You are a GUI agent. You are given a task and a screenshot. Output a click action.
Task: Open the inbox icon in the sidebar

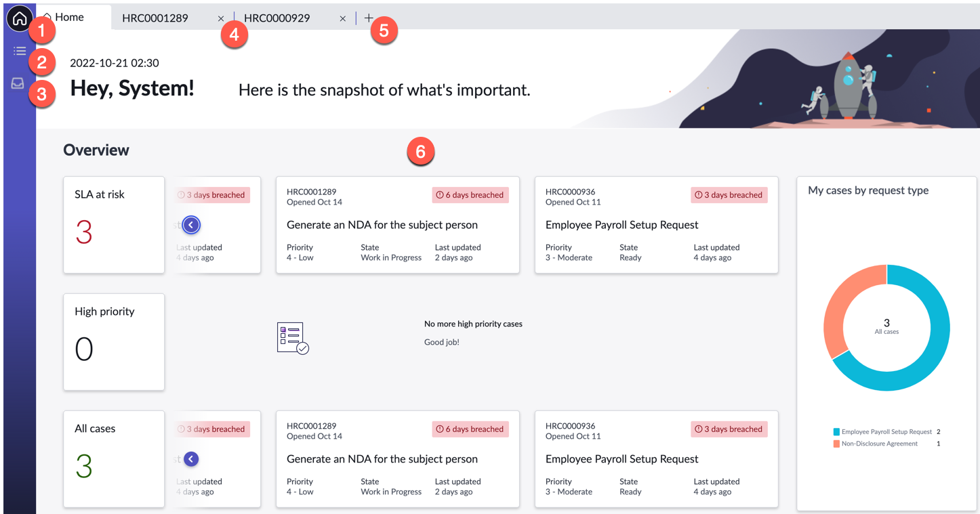pyautogui.click(x=18, y=83)
